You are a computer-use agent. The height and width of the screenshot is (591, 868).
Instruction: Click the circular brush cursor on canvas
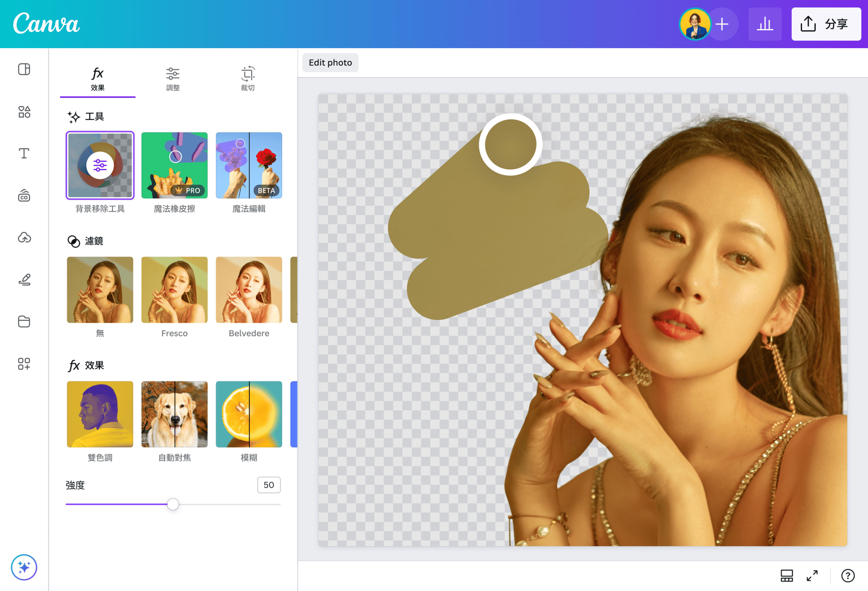click(510, 144)
